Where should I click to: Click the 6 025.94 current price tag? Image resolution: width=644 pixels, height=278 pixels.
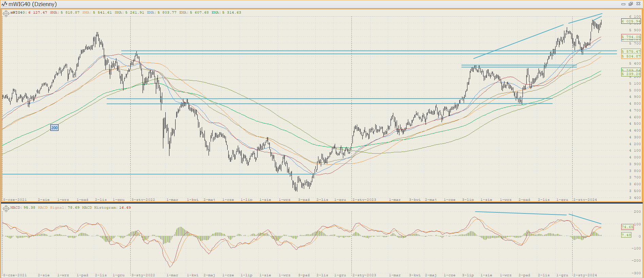[631, 21]
